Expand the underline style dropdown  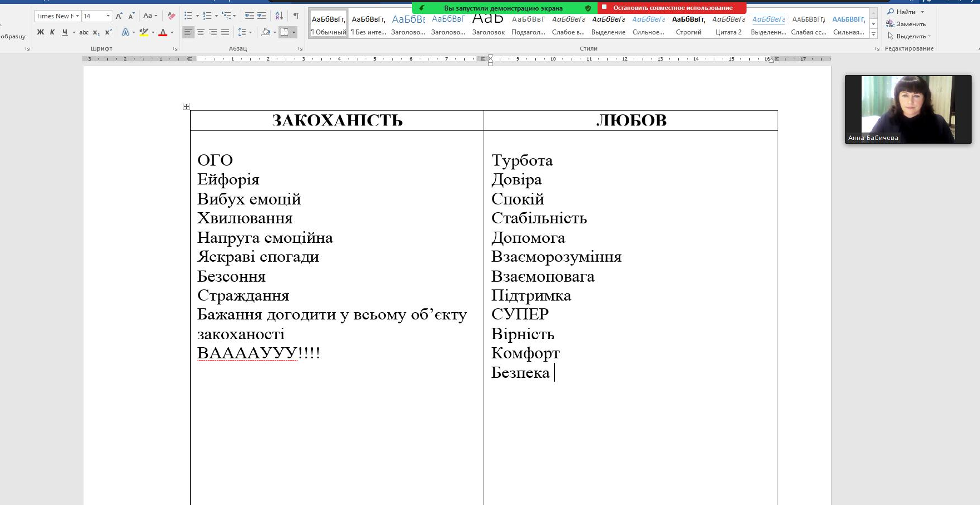[74, 32]
